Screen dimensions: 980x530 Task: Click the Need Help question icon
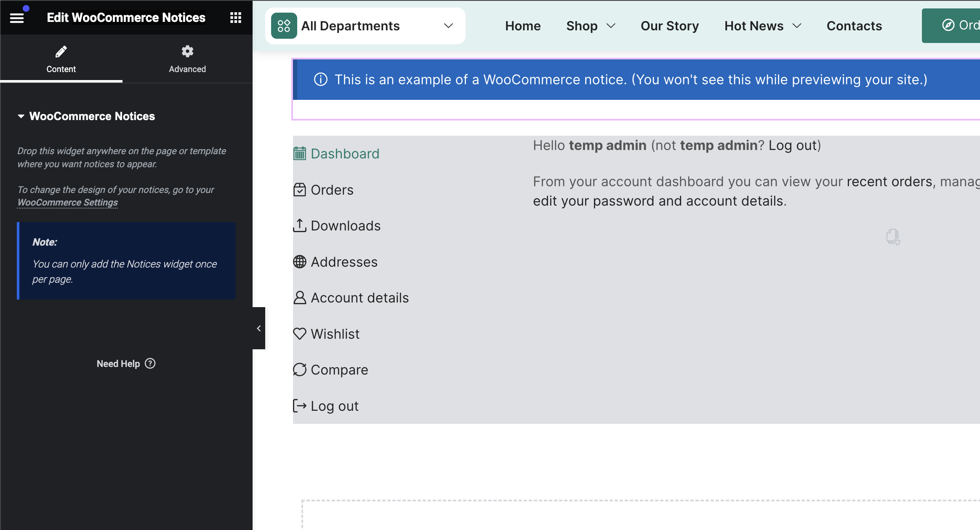[x=150, y=364]
